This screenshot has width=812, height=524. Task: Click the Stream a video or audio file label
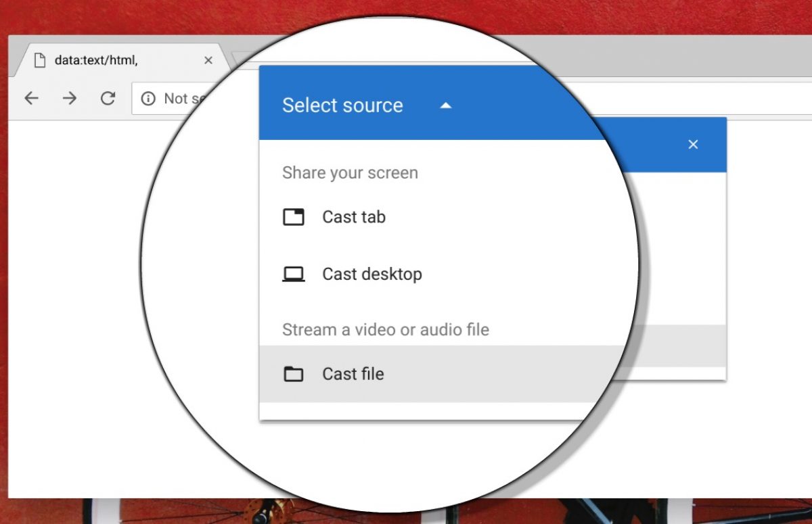(385, 330)
